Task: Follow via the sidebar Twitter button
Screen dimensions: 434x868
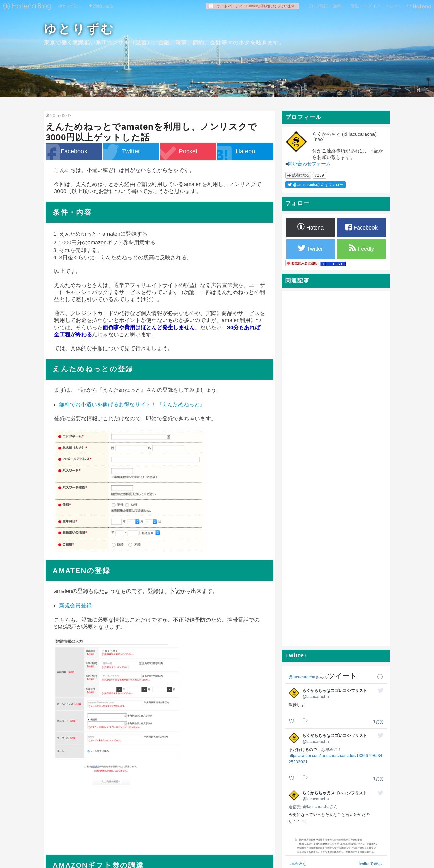Action: 311,249
